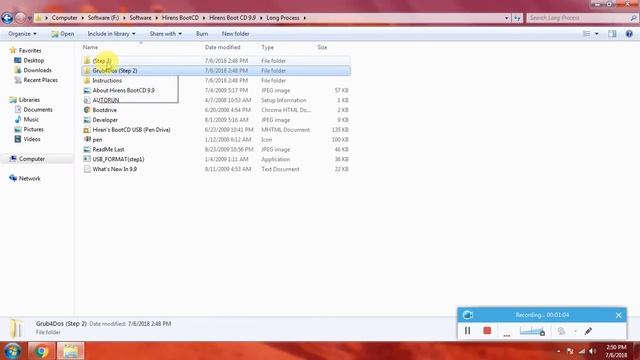Click the Change your view icon

(x=586, y=34)
